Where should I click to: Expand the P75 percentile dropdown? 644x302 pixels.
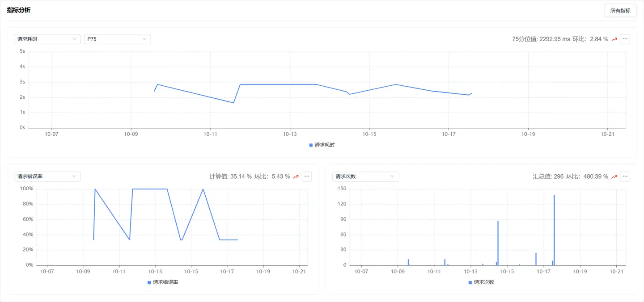point(117,39)
